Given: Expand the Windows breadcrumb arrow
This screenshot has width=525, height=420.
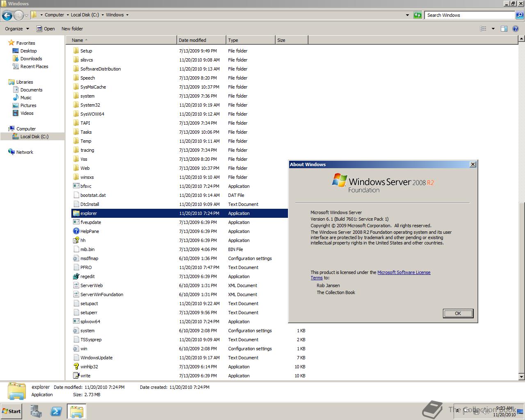Looking at the screenshot, I should tap(127, 15).
